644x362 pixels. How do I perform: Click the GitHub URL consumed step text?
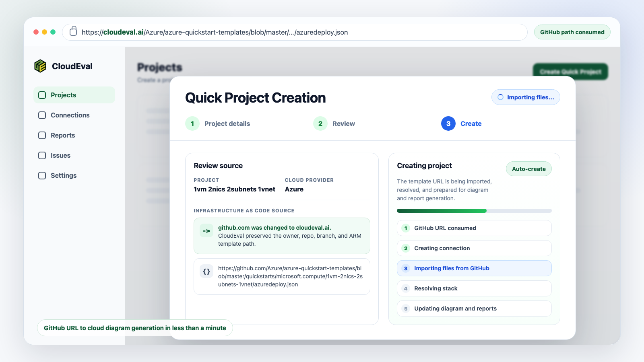pyautogui.click(x=445, y=228)
